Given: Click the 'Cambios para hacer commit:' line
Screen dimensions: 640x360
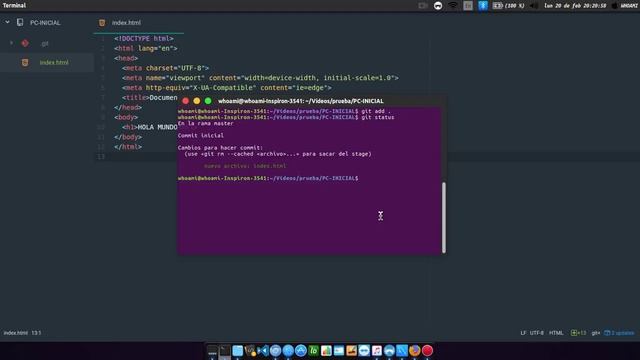Looking at the screenshot, I should 220,148.
